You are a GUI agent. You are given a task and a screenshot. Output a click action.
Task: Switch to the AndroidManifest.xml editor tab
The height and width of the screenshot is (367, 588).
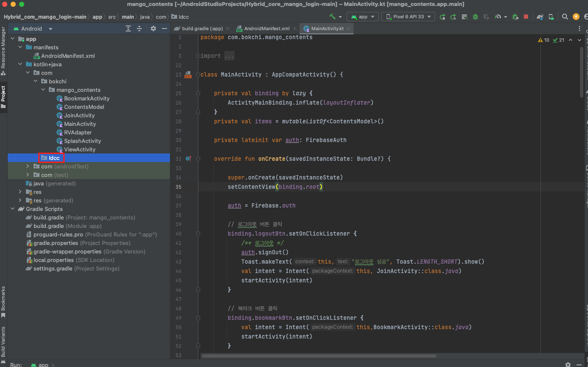[266, 28]
